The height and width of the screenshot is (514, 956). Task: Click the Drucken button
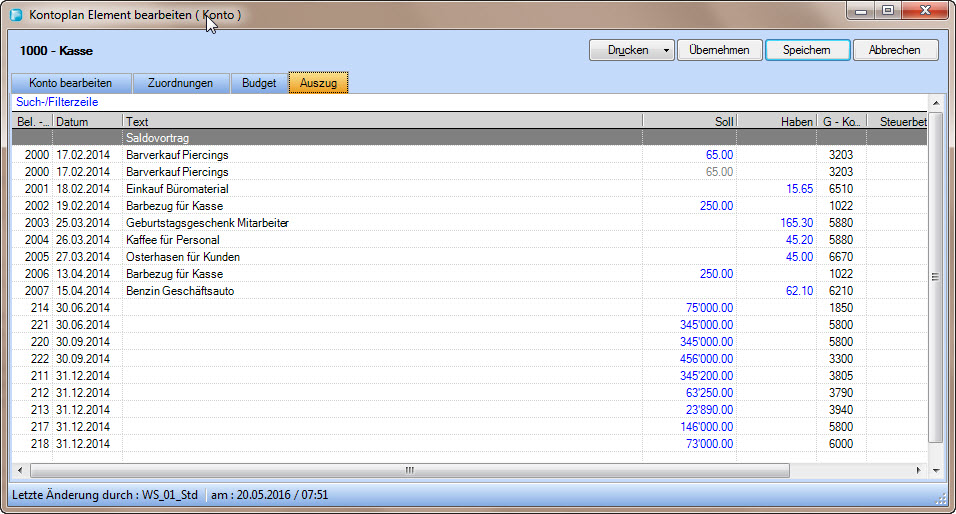pyautogui.click(x=628, y=50)
